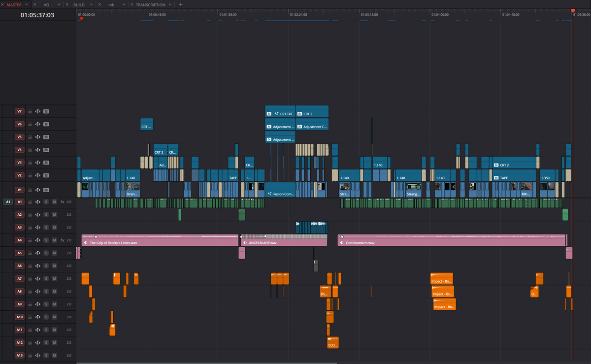This screenshot has width=591, height=364.
Task: Disable the V6 video track filmstrip icon
Action: [46, 124]
